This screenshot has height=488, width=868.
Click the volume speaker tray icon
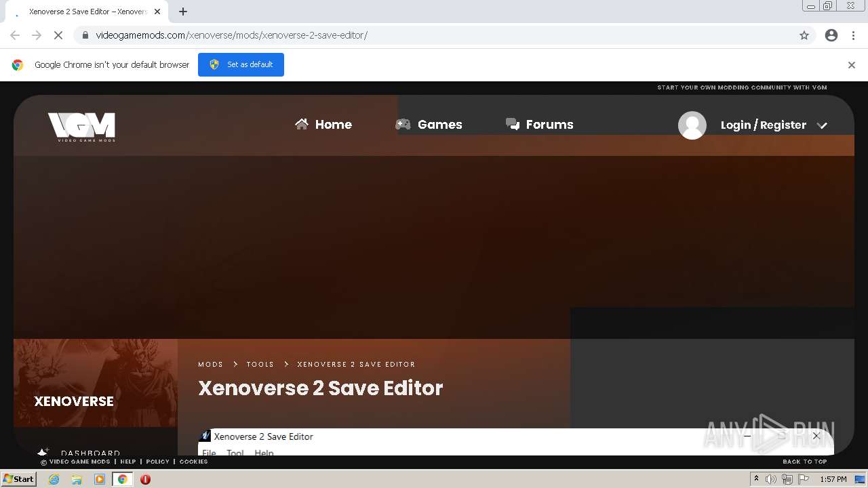coord(770,479)
